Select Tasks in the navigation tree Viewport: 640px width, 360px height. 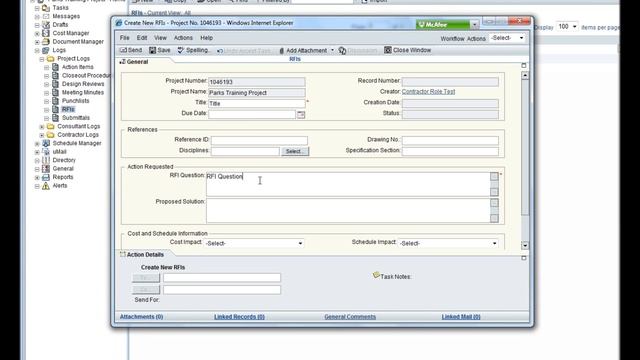(x=60, y=8)
